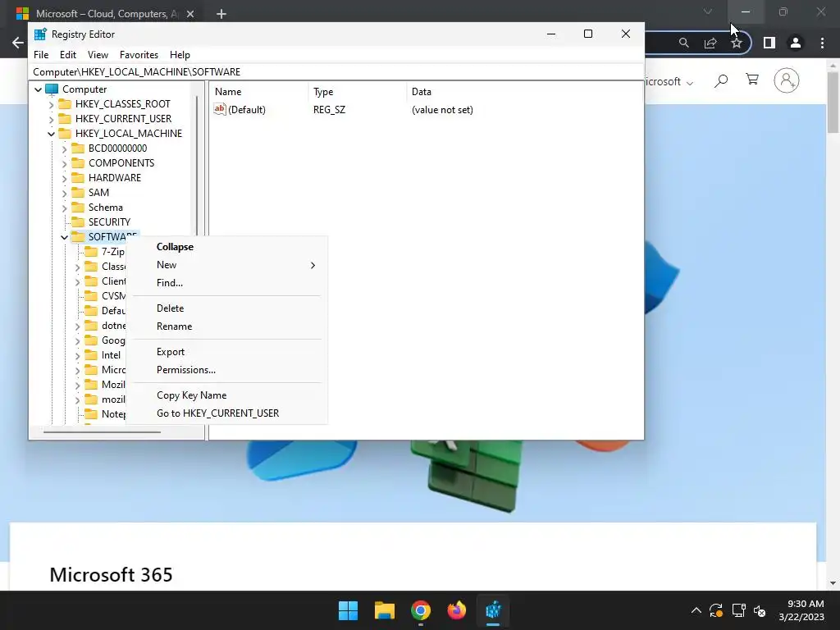Launch Firefox from the taskbar
This screenshot has height=630, width=840.
coord(456,610)
